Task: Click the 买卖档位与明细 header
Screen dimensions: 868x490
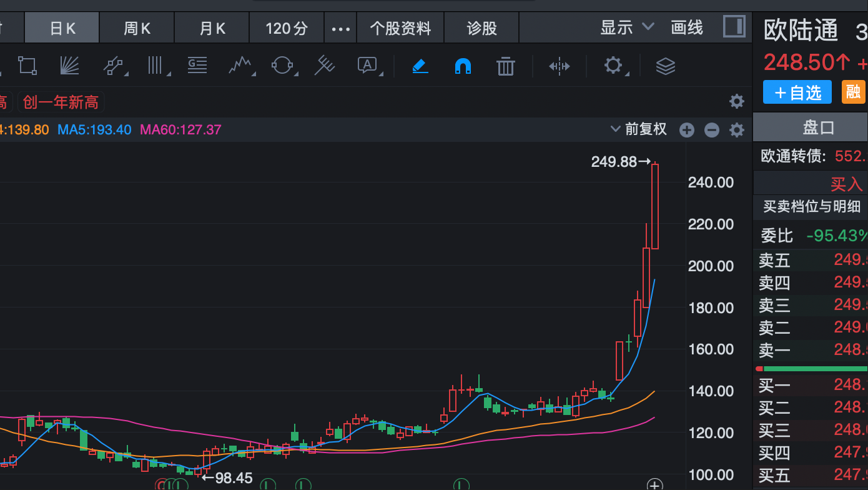Action: point(812,206)
